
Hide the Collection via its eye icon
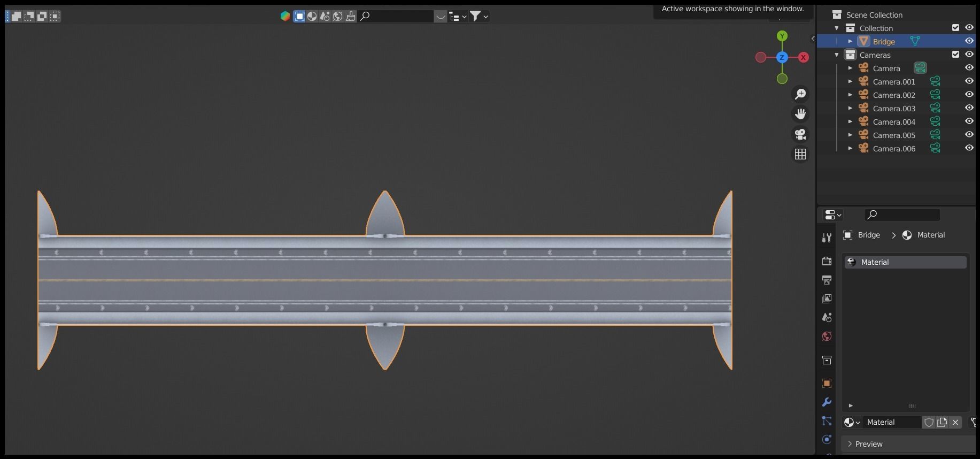(969, 28)
